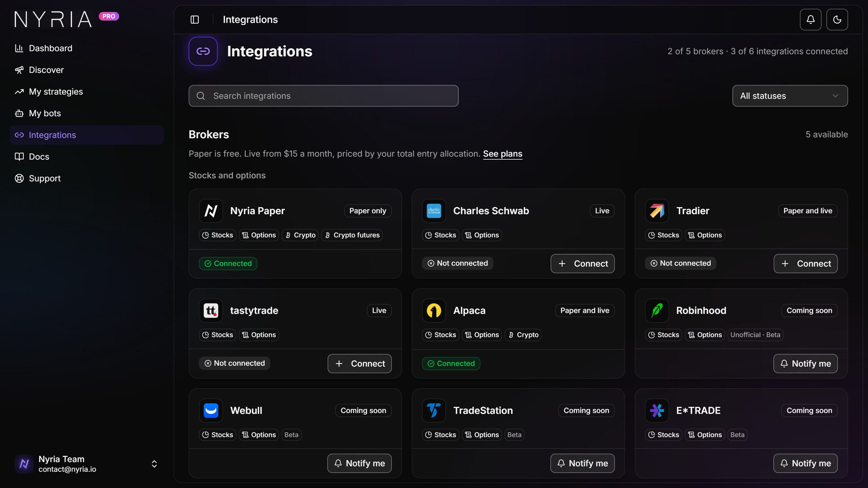This screenshot has width=868, height=488.
Task: Open Discover in the sidebar
Action: 87,70
